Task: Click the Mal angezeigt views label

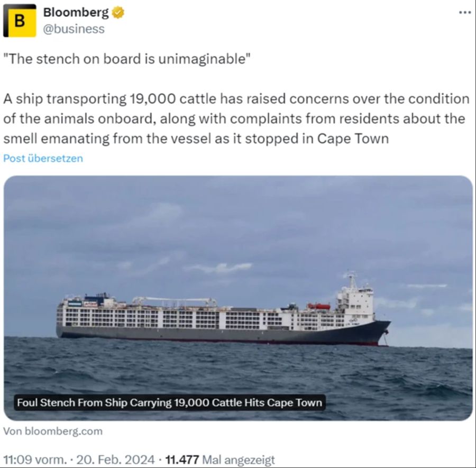Action: (239, 460)
